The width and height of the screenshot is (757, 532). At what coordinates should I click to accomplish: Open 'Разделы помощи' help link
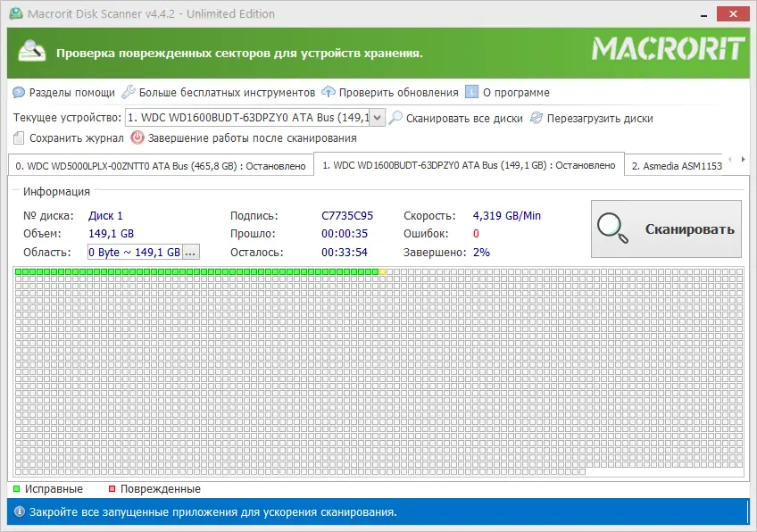pos(72,92)
